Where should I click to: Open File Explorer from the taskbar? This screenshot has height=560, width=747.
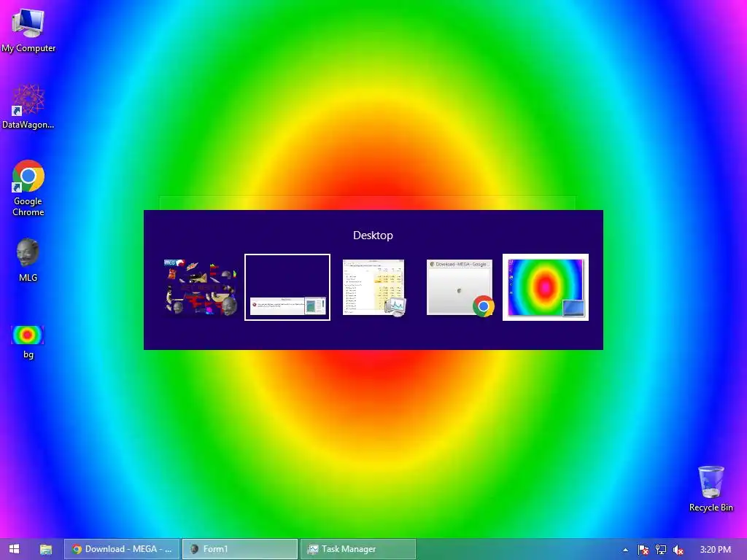(46, 549)
